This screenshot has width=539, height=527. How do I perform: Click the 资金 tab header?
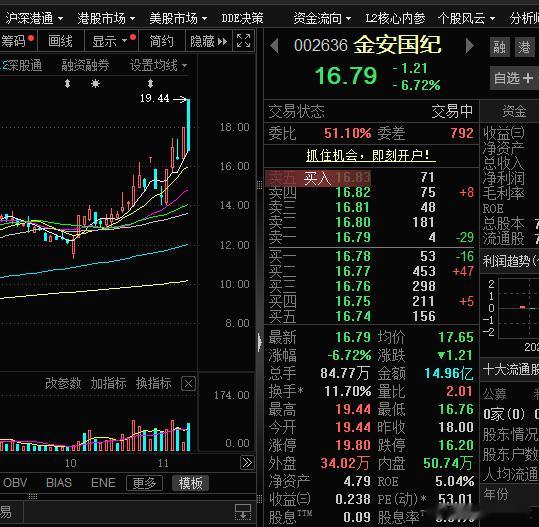click(x=514, y=111)
